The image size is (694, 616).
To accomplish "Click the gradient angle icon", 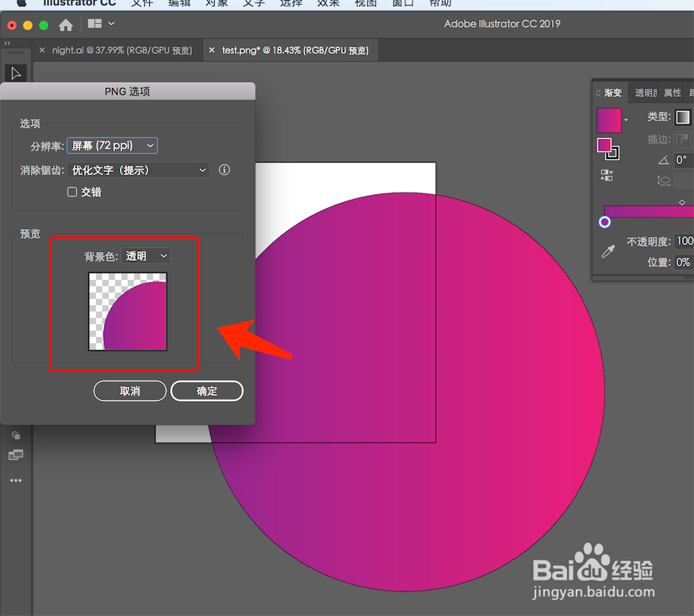I will [x=663, y=160].
